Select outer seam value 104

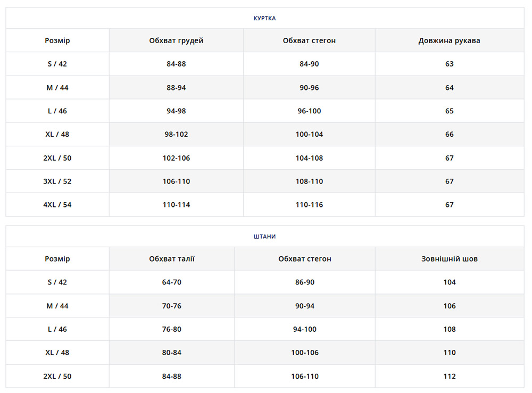click(x=449, y=282)
